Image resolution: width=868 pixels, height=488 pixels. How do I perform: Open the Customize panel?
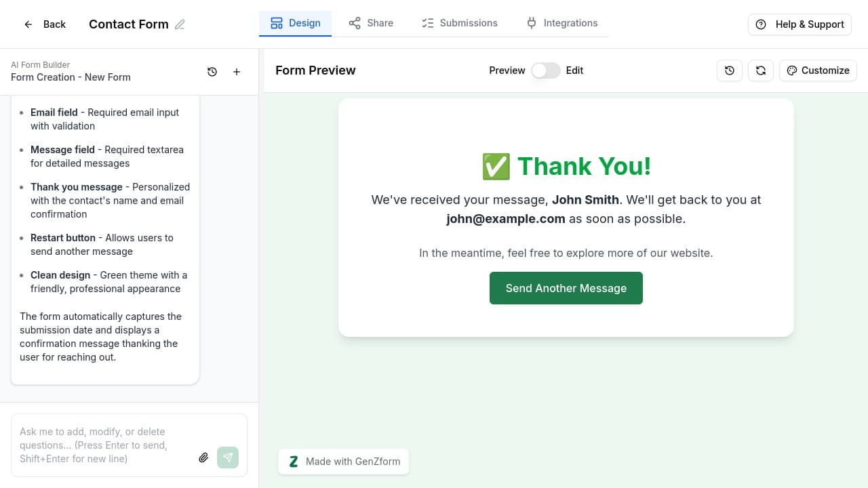pos(818,70)
